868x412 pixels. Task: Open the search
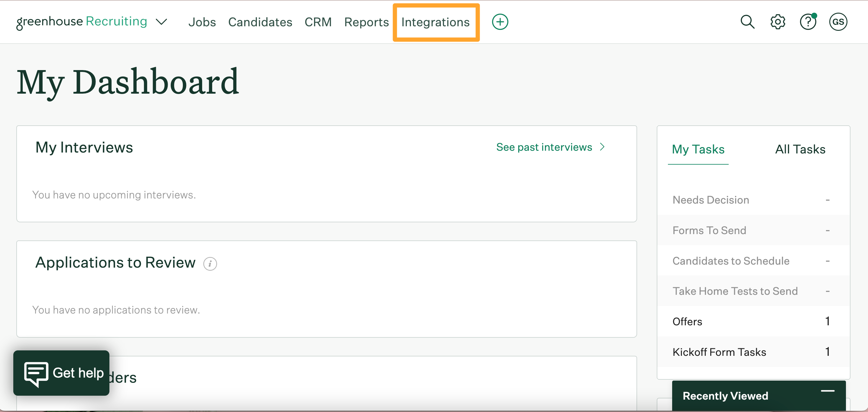747,21
